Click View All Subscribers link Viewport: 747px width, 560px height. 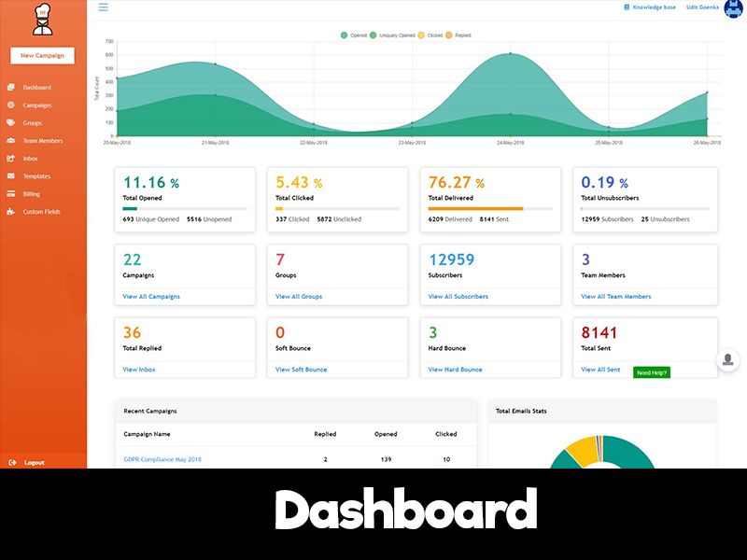click(458, 296)
